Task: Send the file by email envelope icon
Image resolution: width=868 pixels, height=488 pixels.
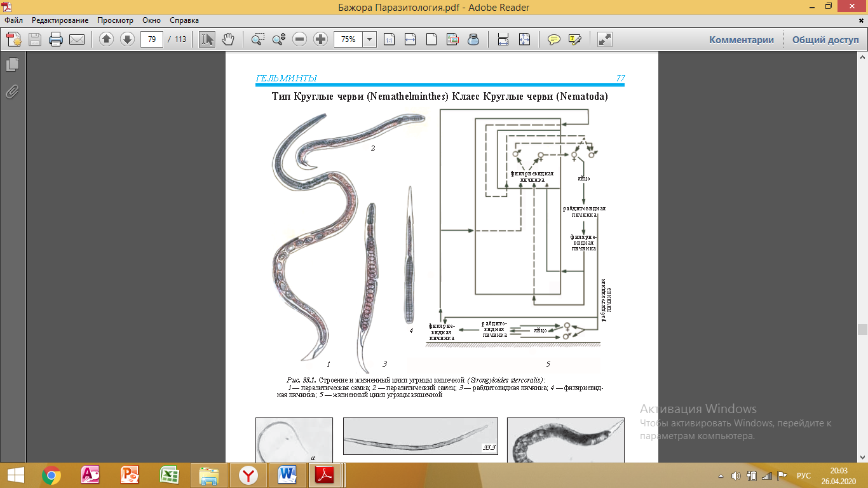Action: tap(77, 39)
